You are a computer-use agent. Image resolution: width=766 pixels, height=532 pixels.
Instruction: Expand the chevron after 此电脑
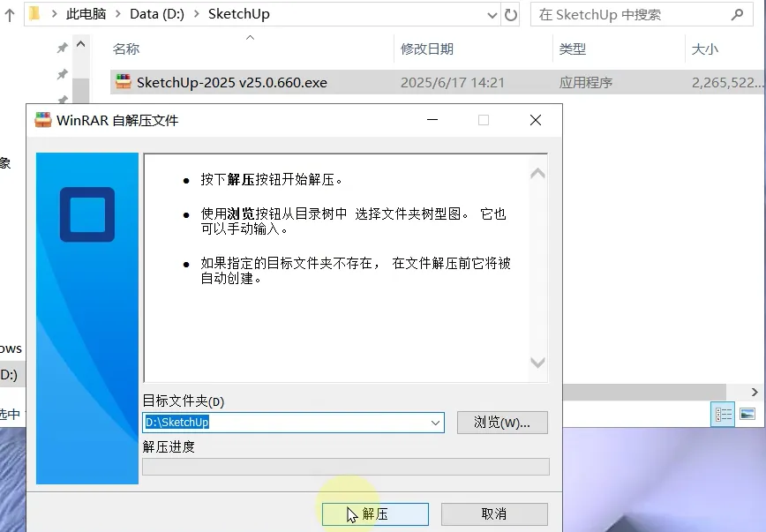click(x=118, y=14)
